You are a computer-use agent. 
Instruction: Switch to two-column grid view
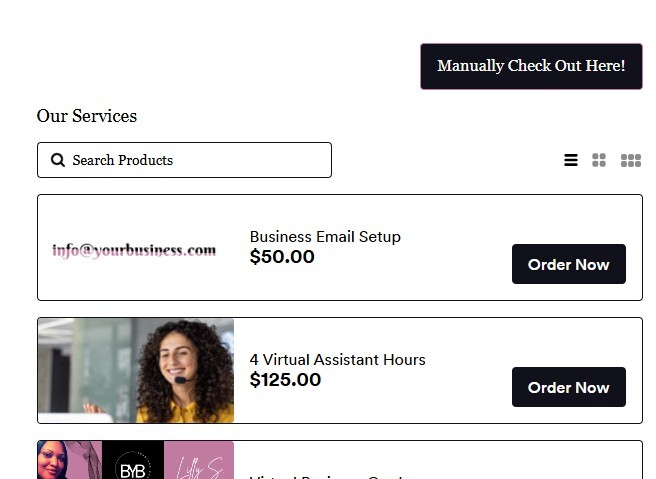coord(599,160)
